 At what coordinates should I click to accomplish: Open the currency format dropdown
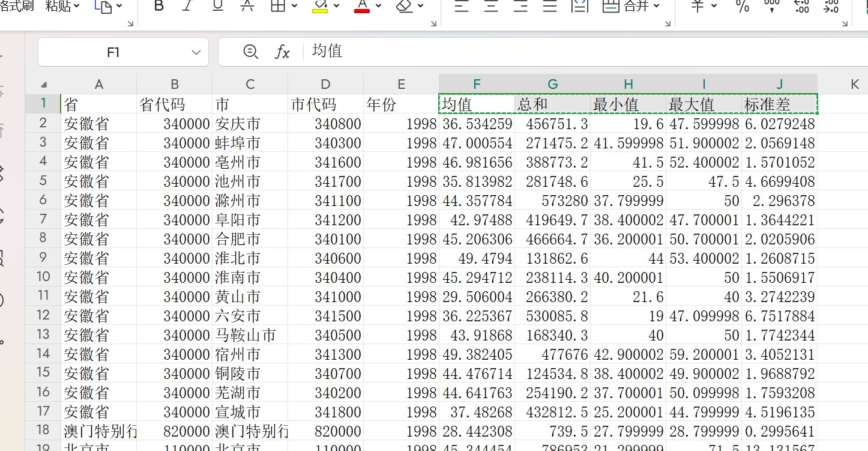point(714,6)
